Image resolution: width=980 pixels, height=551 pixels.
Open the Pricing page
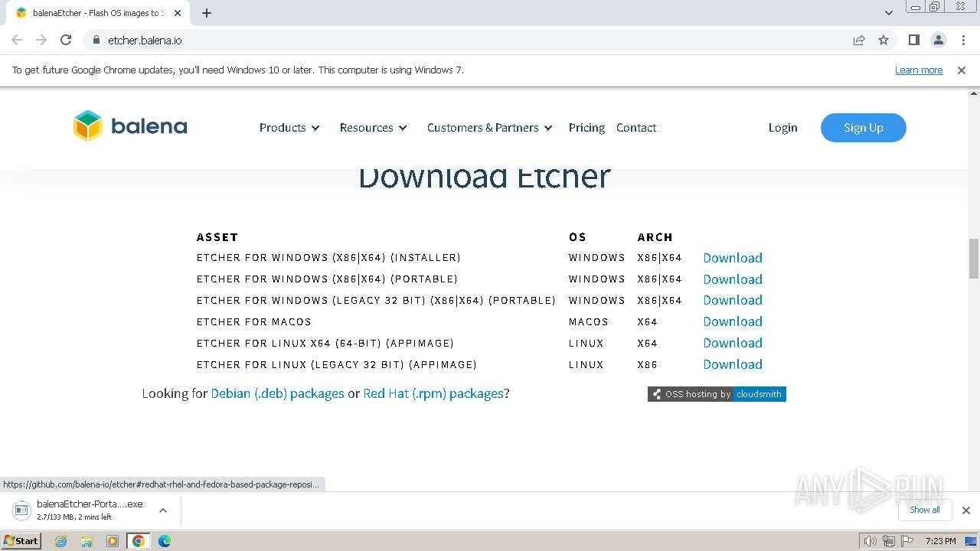tap(586, 128)
